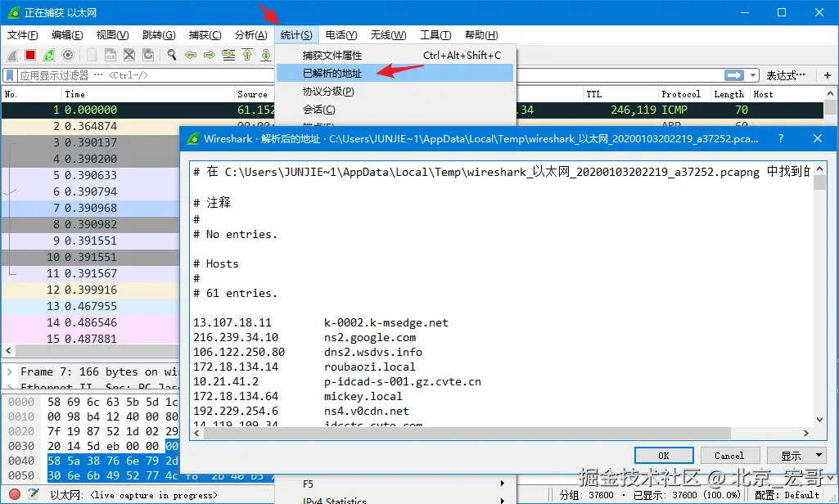Click expert information red circle icon
Image resolution: width=839 pixels, height=504 pixels.
[x=15, y=494]
